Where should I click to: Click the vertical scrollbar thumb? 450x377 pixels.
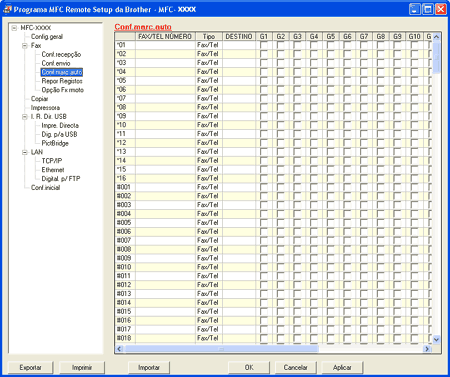(436, 57)
